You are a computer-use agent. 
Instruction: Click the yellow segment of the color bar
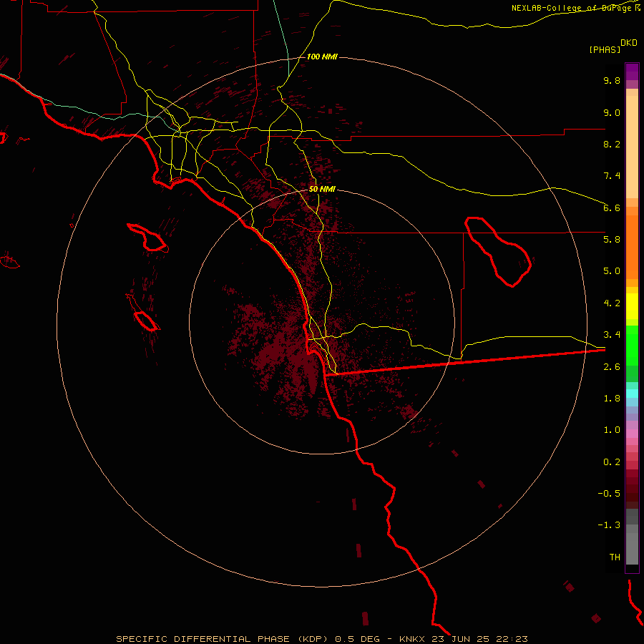(632, 306)
